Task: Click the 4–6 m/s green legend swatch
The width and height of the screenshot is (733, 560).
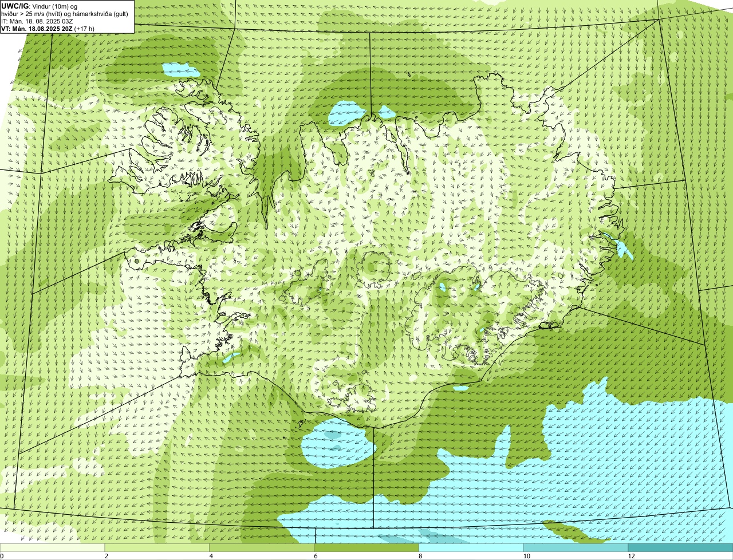Action: (262, 548)
